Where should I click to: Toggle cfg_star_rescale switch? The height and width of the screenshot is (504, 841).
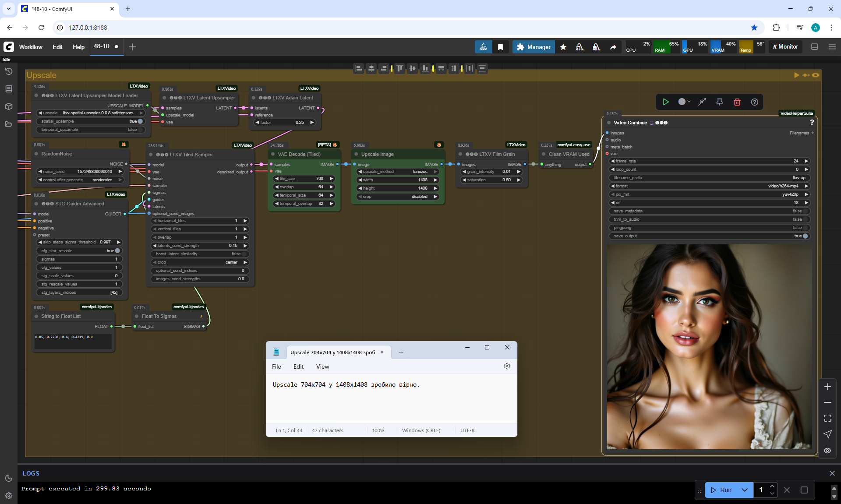point(117,251)
